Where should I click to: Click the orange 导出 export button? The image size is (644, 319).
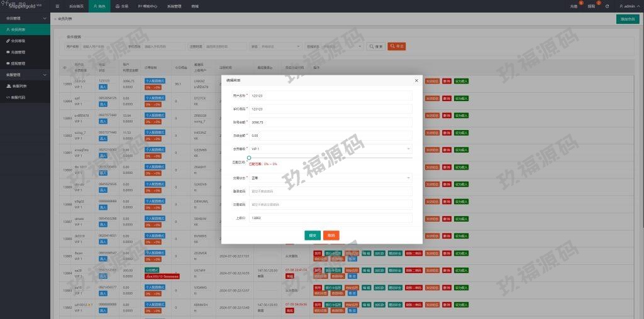coord(397,46)
